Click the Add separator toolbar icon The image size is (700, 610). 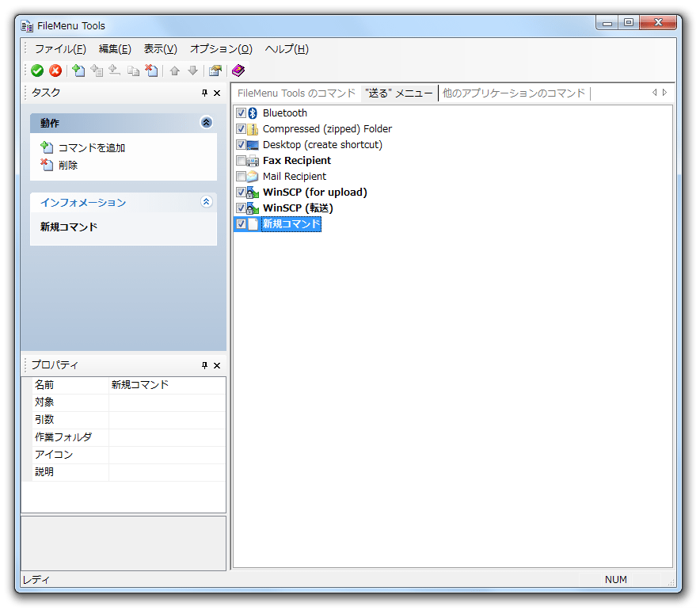115,71
